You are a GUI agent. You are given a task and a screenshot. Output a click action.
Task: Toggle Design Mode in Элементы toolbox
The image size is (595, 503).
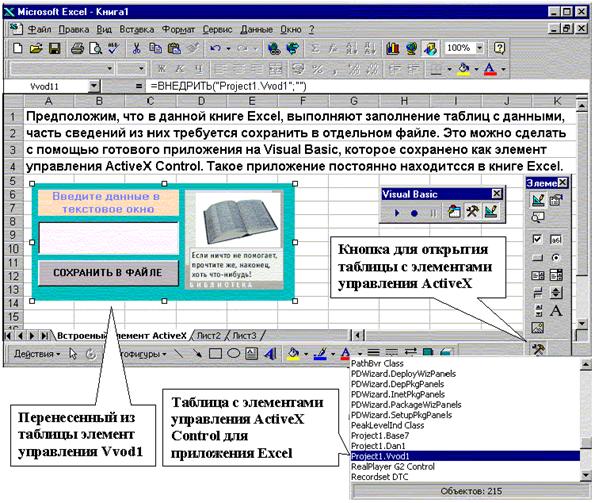[538, 200]
